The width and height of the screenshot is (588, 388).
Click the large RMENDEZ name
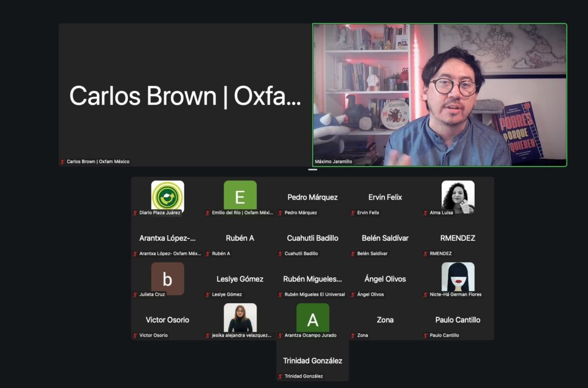pos(458,238)
